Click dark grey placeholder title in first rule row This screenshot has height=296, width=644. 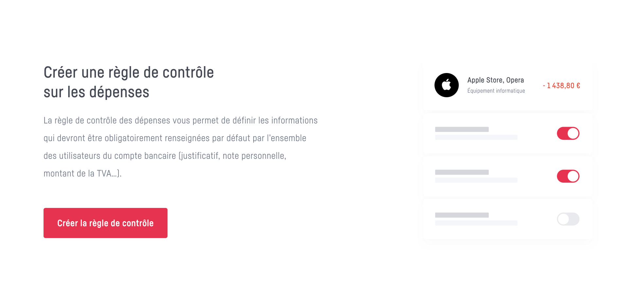[462, 129]
